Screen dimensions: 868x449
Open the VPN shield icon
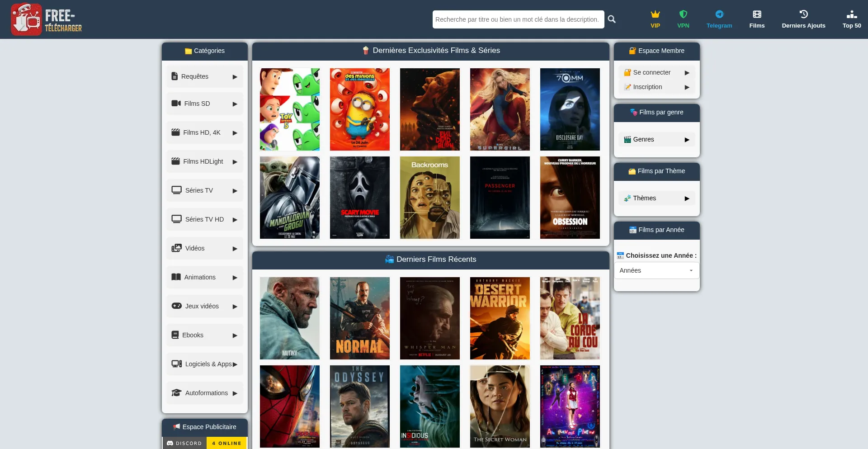[x=683, y=14]
